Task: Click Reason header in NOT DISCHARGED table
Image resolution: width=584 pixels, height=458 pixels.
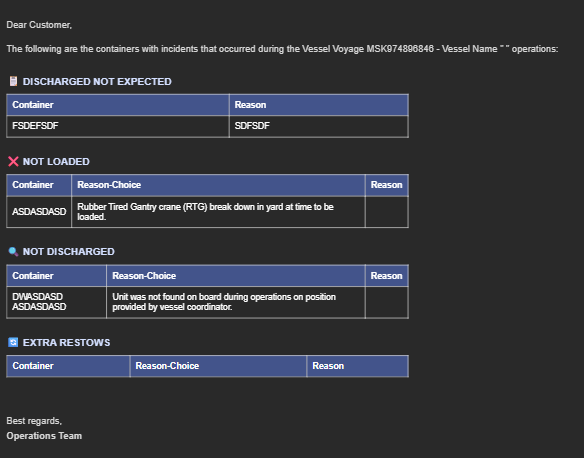Action: coord(387,276)
